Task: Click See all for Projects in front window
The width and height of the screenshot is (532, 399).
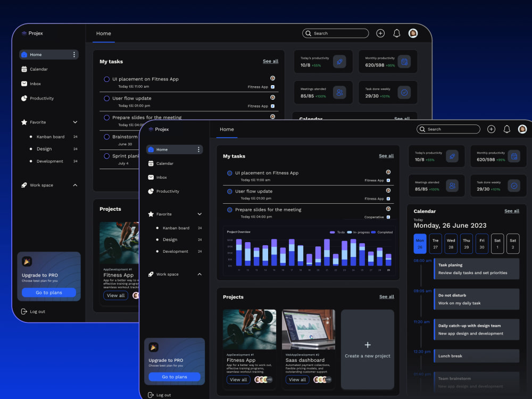Action: pyautogui.click(x=386, y=296)
